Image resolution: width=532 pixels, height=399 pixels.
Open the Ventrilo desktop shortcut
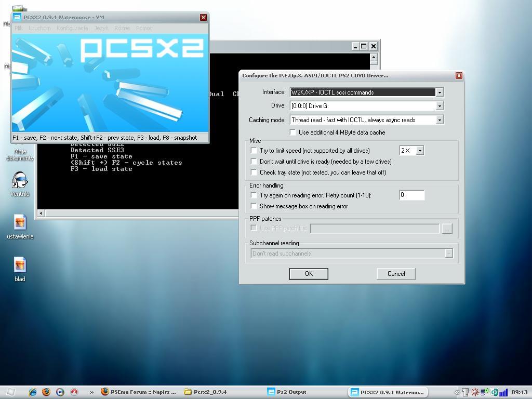(x=20, y=184)
